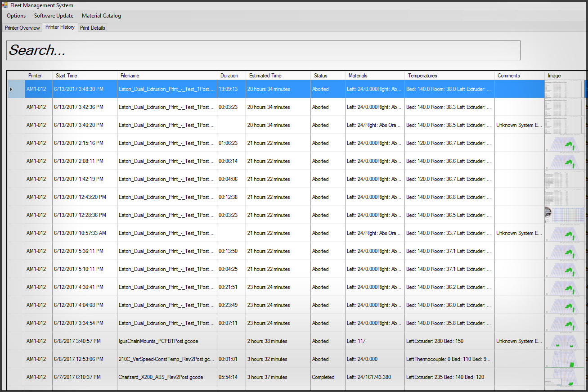Click the row header of the 6/8/2017 12:53:06 PM row
Screen dimensions: 588x392
16,359
